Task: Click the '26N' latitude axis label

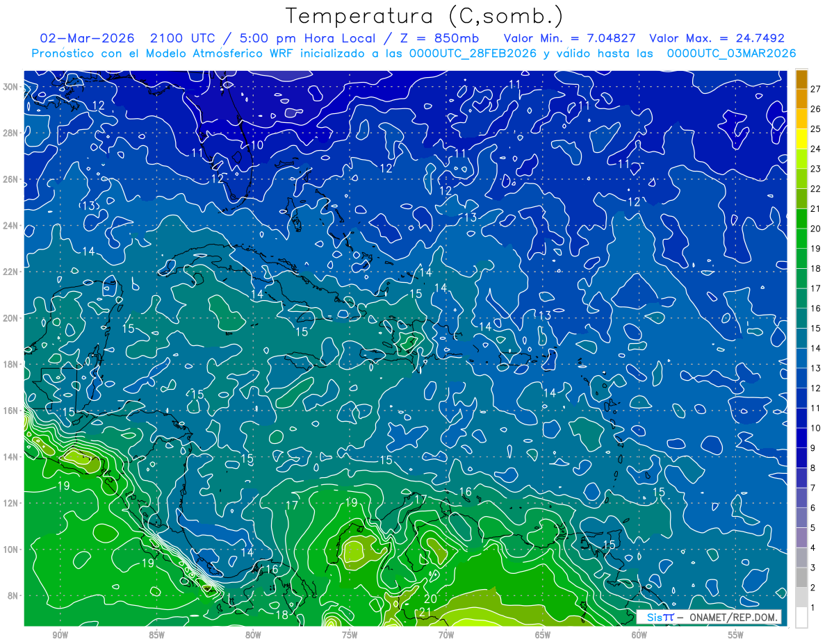Action: (11, 179)
